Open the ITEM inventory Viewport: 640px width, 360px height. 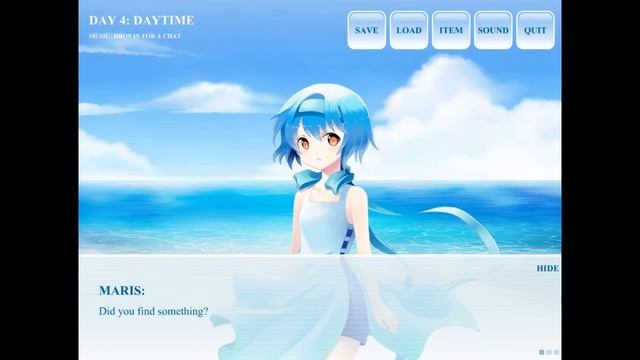coord(451,30)
